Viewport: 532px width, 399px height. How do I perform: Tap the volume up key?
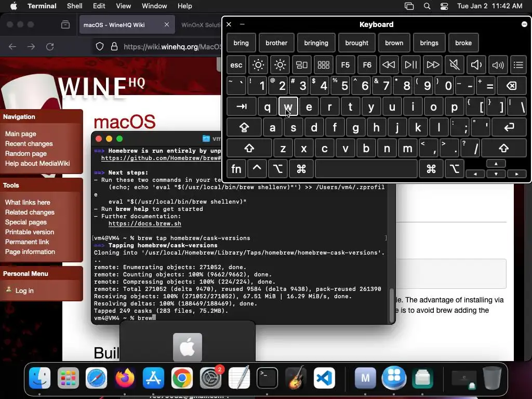coord(498,65)
